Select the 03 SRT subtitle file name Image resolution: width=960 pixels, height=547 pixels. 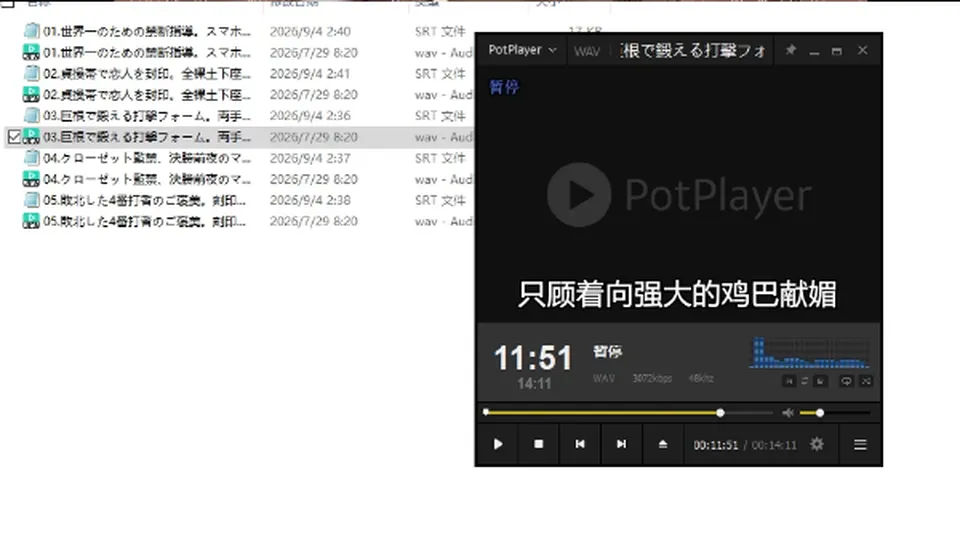coord(147,116)
